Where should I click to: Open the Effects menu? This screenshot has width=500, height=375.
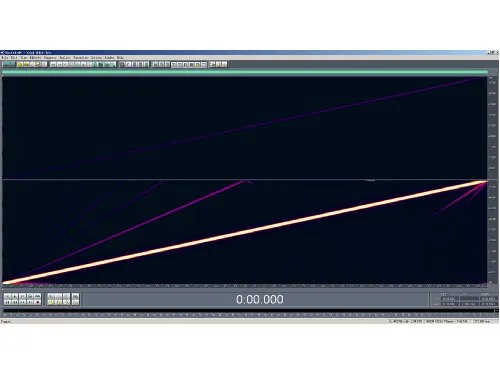tap(35, 58)
